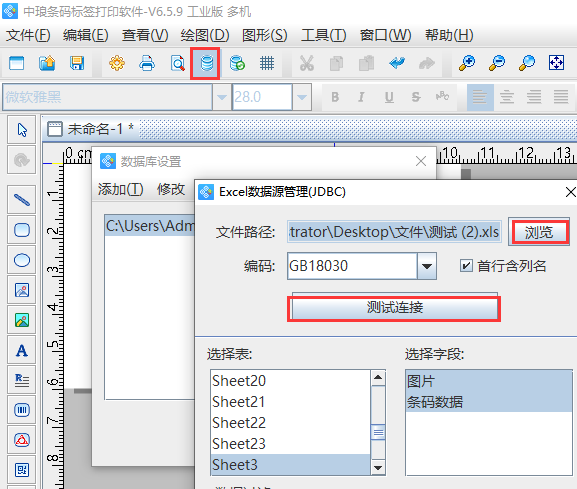Select the text A tool

[22, 350]
